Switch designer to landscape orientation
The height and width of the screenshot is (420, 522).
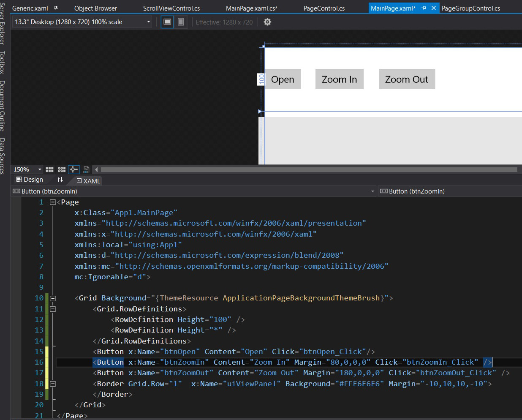[x=167, y=22]
